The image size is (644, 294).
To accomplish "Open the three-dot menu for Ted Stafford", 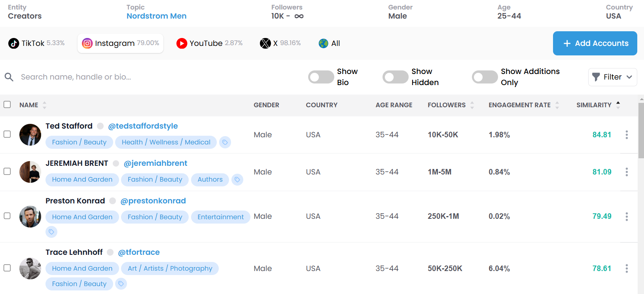I will (626, 135).
